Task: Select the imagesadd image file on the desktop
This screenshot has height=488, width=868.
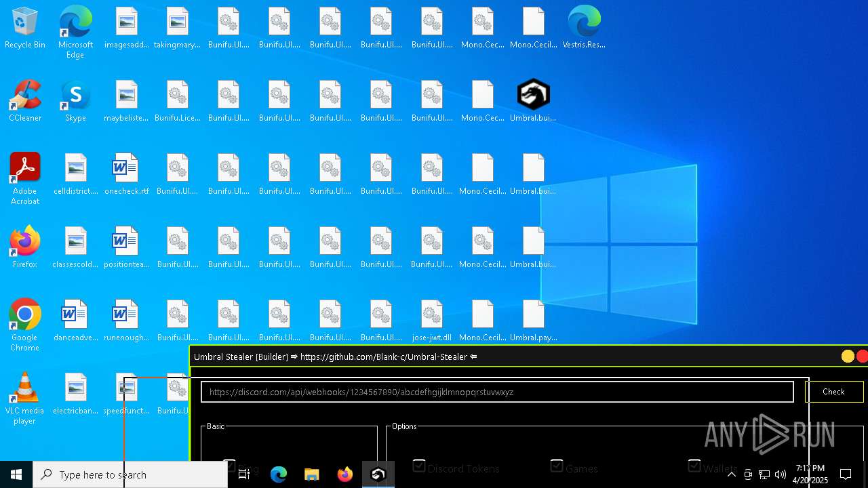Action: coord(127,28)
